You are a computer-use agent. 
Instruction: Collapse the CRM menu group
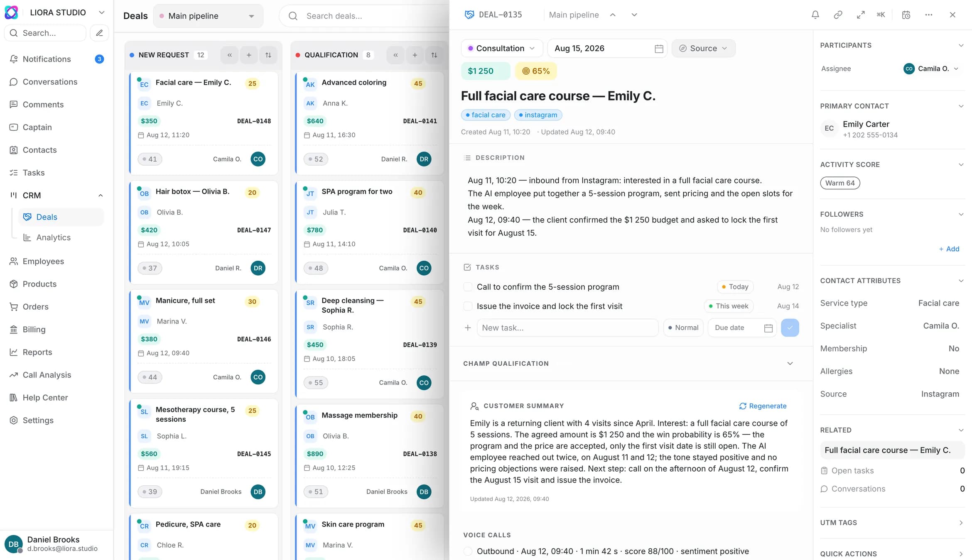[100, 196]
